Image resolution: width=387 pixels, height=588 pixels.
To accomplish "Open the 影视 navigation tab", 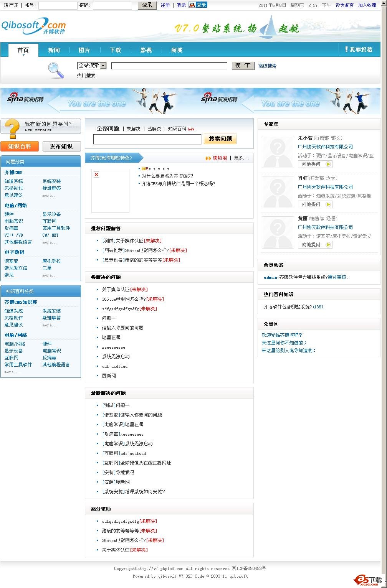I will coord(146,50).
